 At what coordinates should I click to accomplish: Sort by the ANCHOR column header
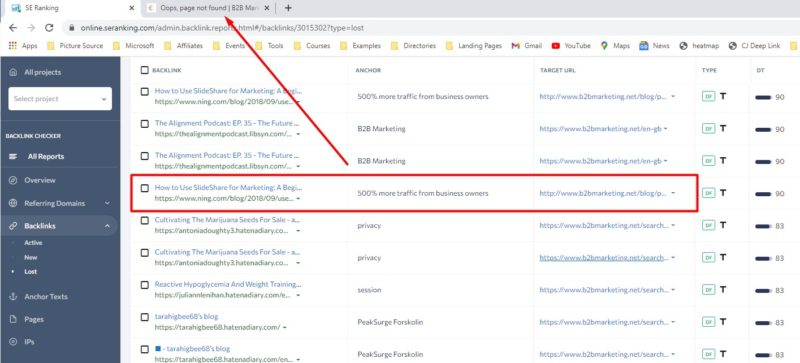[368, 70]
